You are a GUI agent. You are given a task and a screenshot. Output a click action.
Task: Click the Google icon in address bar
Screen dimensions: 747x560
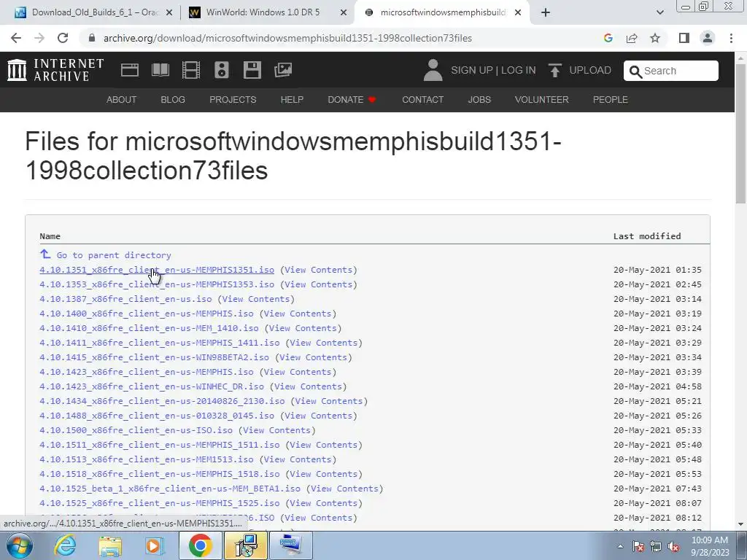[x=608, y=38]
